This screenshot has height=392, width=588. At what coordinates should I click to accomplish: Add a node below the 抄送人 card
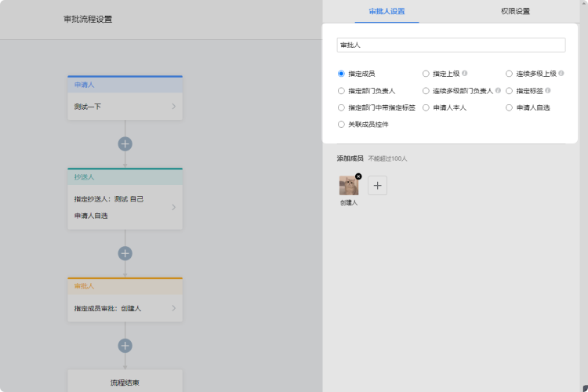click(125, 253)
